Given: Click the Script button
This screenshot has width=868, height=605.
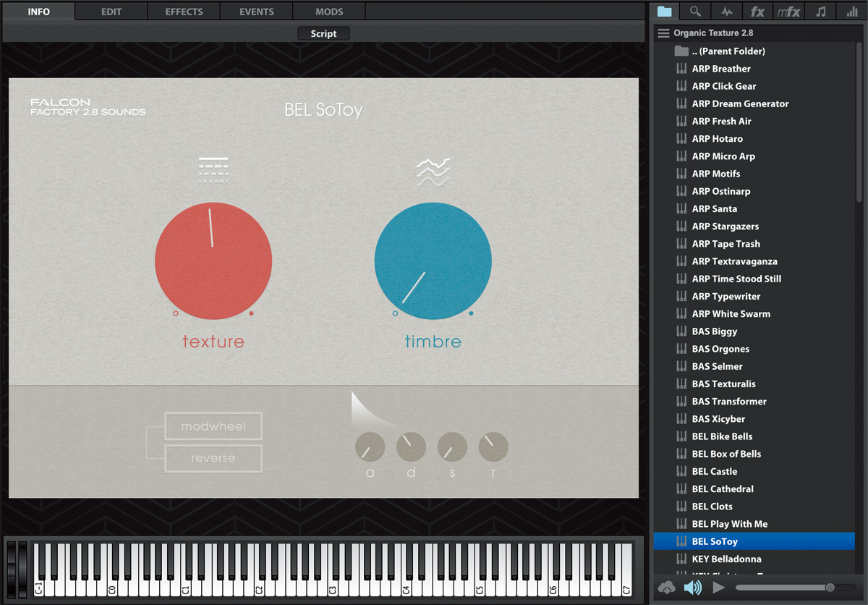Looking at the screenshot, I should (x=323, y=33).
